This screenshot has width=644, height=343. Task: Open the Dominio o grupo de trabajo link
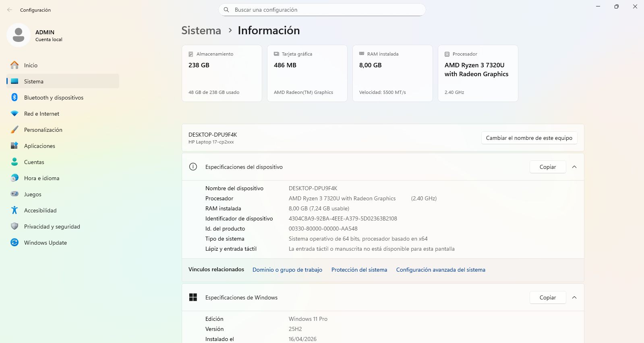[x=287, y=270]
